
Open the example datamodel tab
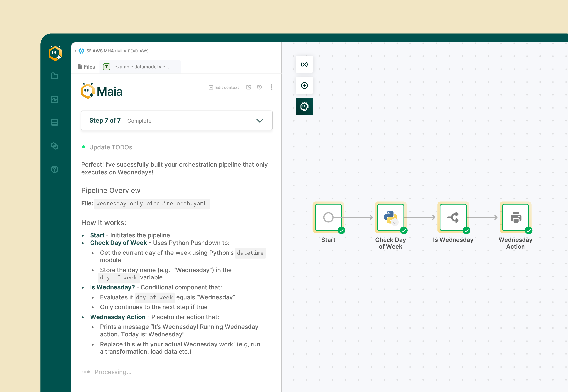(x=140, y=67)
